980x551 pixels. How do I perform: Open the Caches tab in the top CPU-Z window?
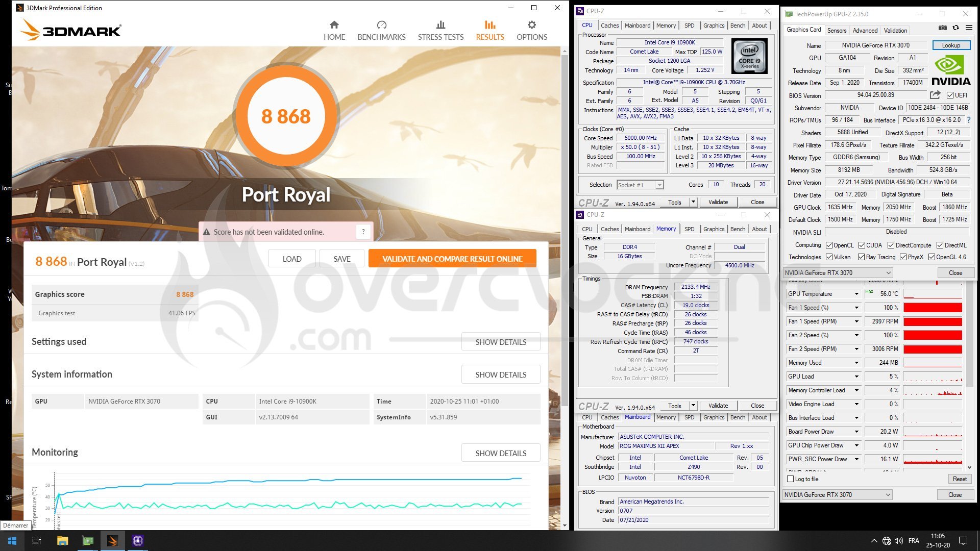coord(609,26)
